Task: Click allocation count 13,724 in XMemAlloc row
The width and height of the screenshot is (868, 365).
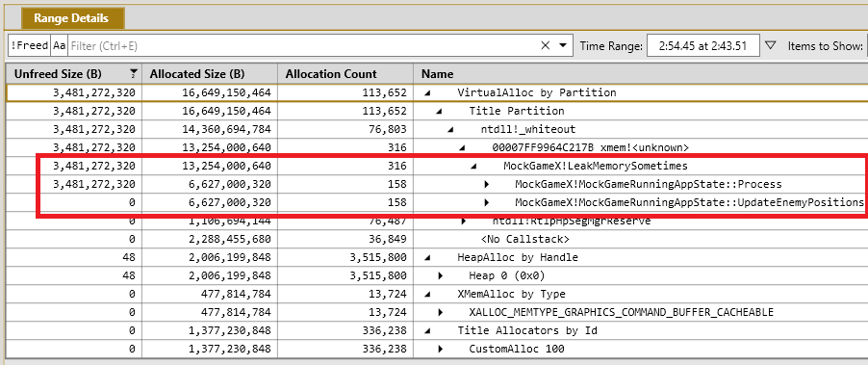Action: (x=387, y=294)
